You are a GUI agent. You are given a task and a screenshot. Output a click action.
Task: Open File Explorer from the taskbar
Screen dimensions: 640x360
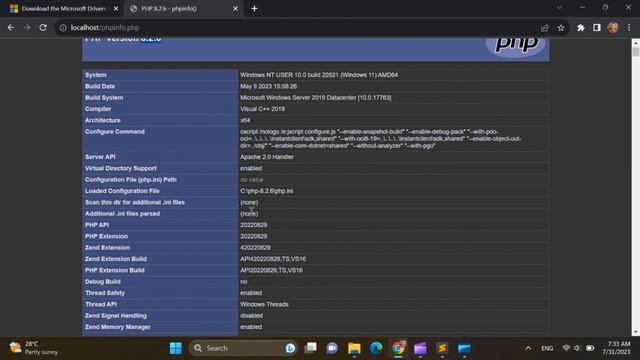[354, 348]
